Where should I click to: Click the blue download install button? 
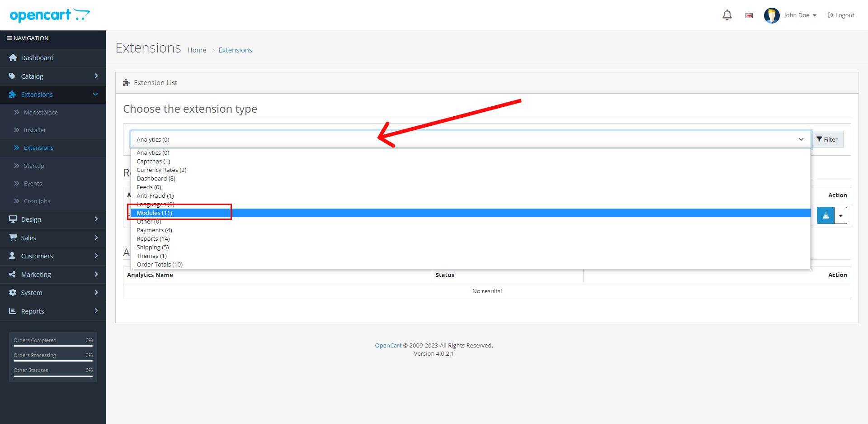click(826, 215)
